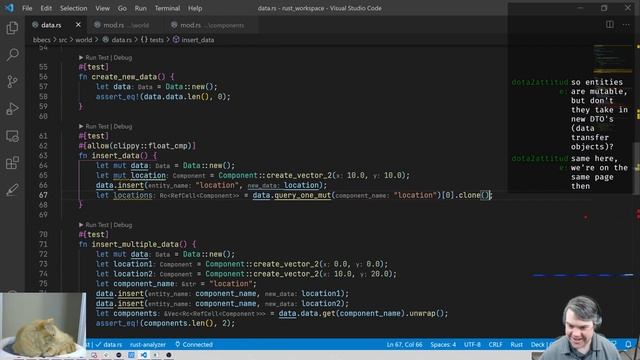The image size is (640, 360).
Task: Open the Search view in the activity bar
Action: (12, 55)
